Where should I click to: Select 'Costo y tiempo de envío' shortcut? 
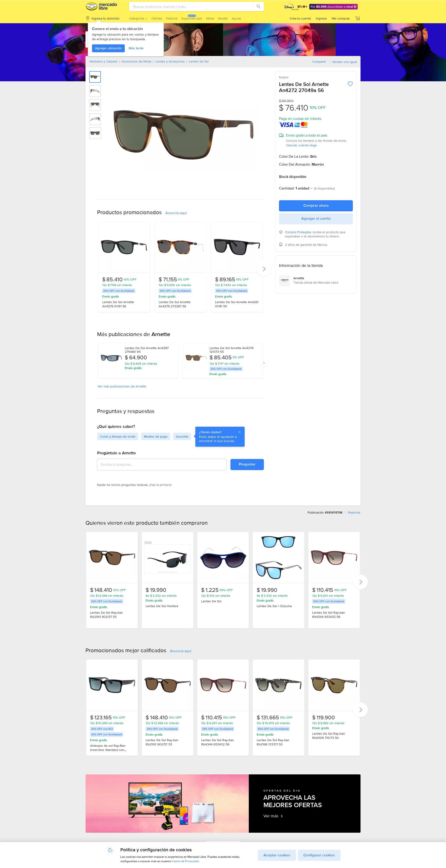(x=118, y=436)
